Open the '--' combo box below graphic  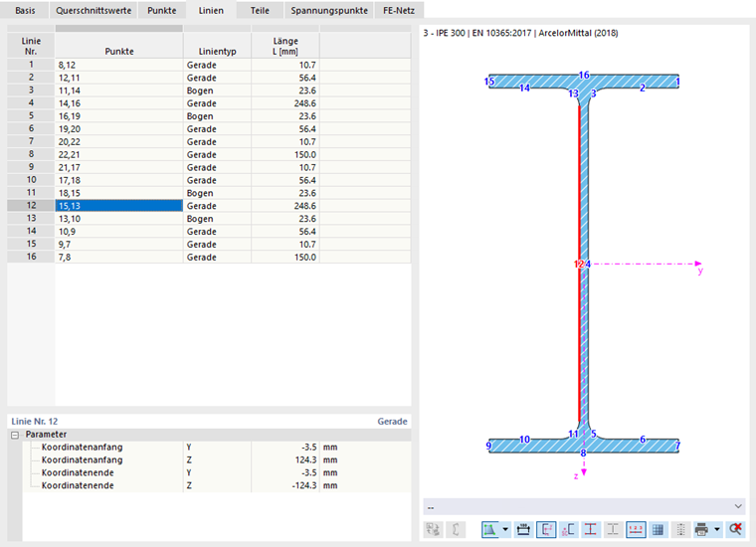point(584,506)
